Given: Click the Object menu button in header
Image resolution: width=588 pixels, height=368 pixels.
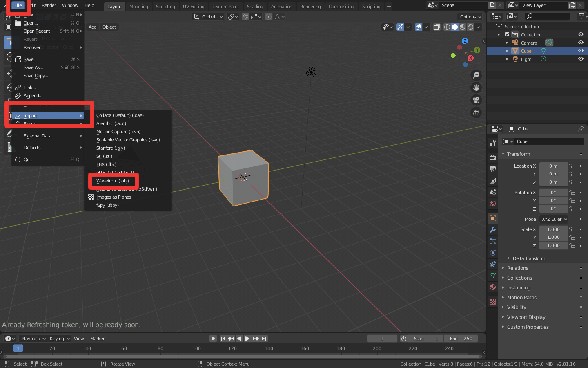Looking at the screenshot, I should (109, 27).
